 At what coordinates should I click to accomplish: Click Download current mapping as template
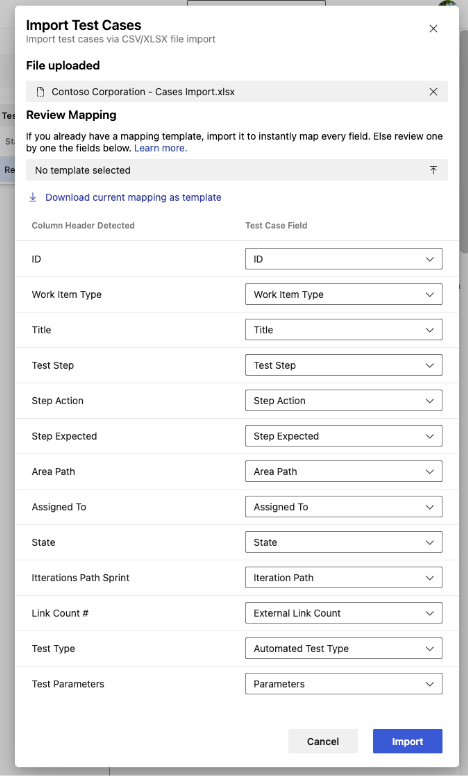click(133, 197)
